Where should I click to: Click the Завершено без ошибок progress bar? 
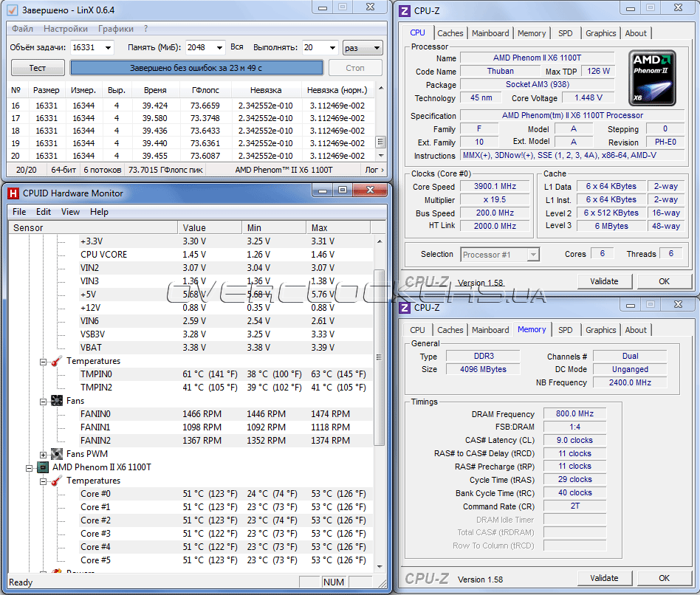coord(196,68)
